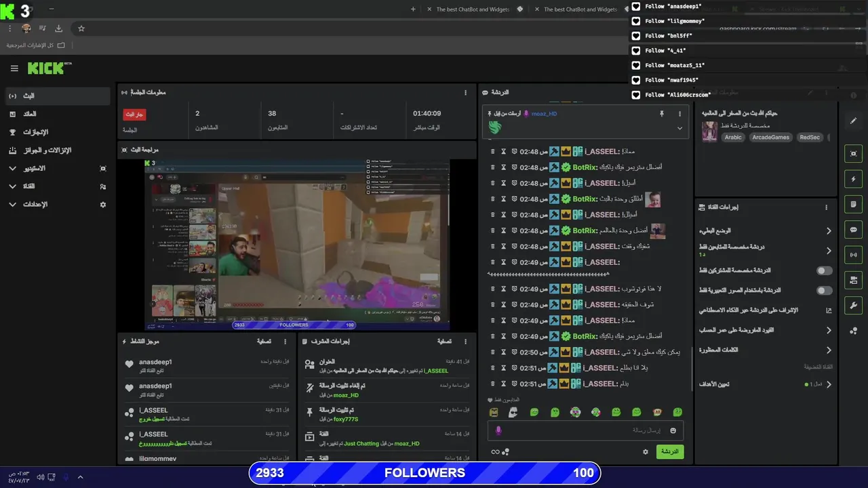Image resolution: width=868 pixels, height=488 pixels.
Task: Click the lightning bolt icon in right rail
Action: 854,179
